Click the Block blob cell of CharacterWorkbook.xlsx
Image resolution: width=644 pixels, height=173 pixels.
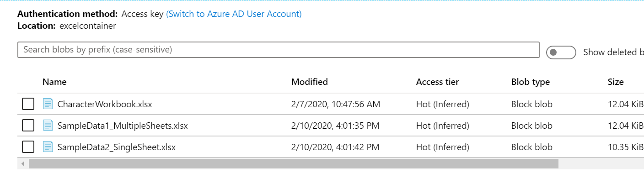coord(532,104)
